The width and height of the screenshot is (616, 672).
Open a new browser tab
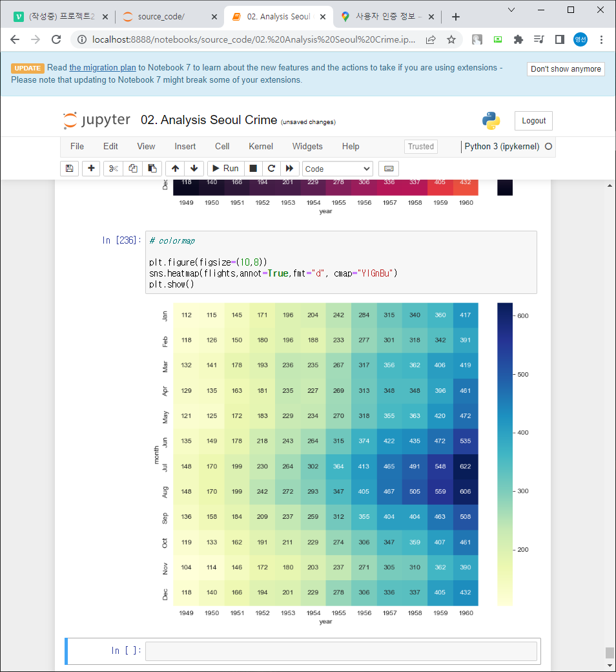click(x=456, y=17)
